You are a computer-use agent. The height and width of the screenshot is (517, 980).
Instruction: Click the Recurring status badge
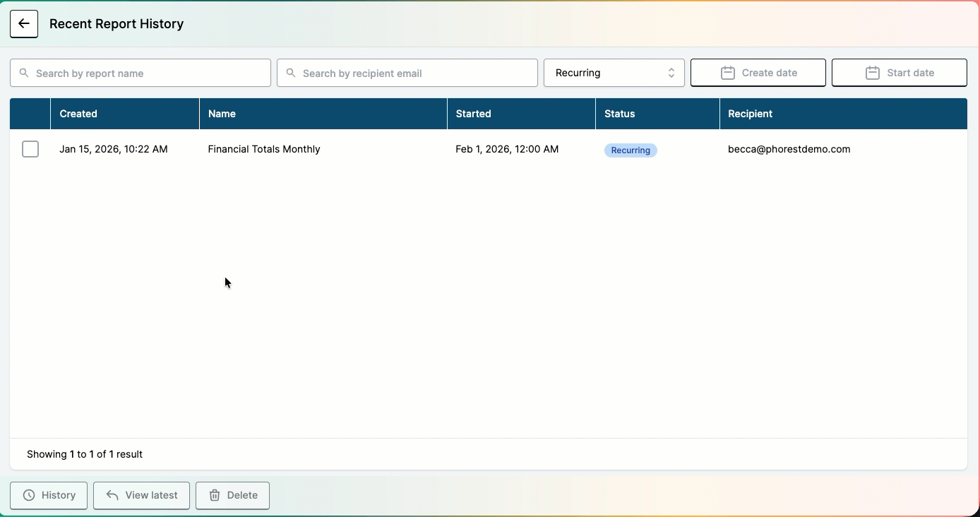coord(631,150)
